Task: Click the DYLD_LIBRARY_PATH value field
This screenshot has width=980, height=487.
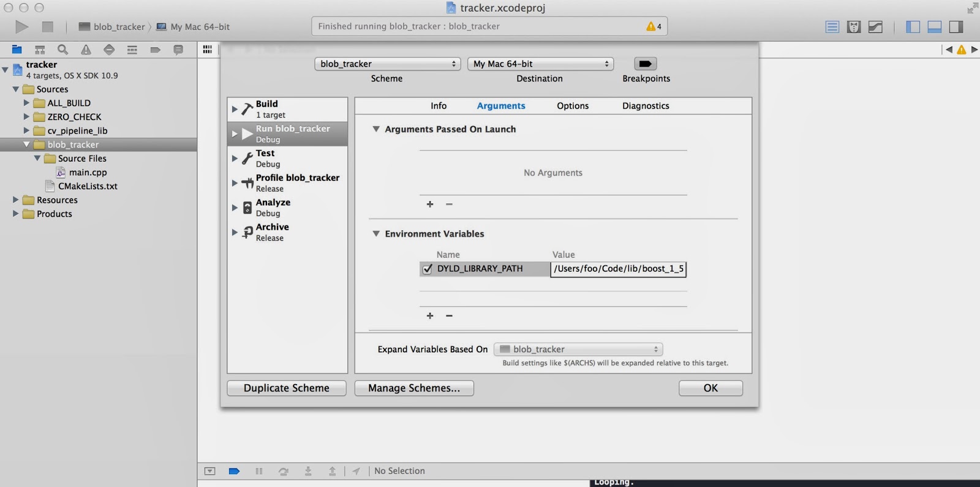Action: 619,269
